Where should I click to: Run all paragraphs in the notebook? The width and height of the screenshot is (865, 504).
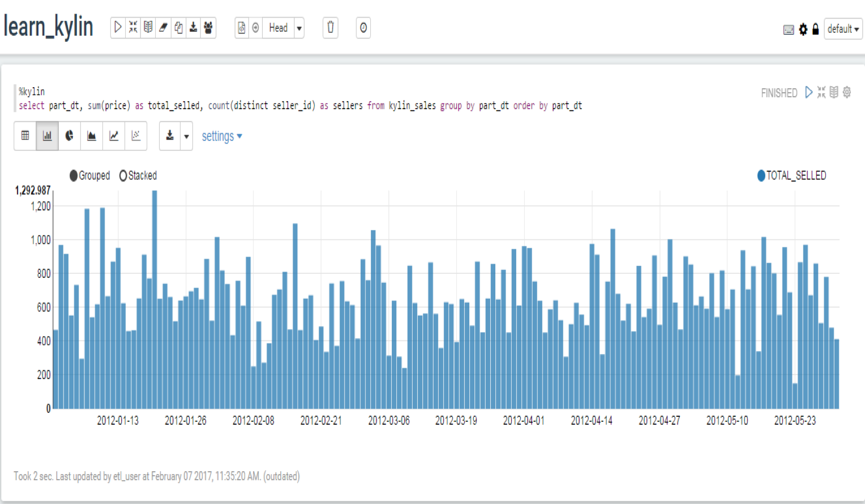[118, 28]
